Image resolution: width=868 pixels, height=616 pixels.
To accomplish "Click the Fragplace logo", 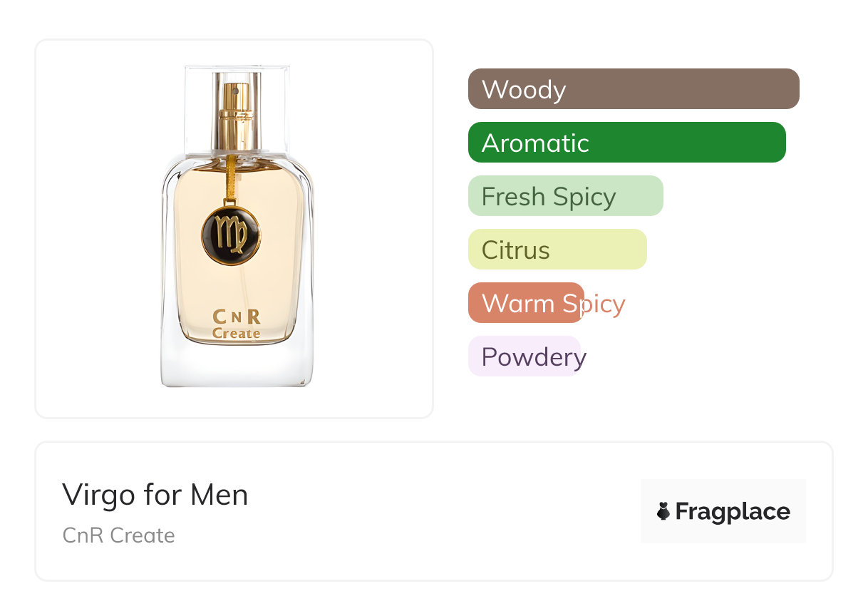I will (723, 511).
